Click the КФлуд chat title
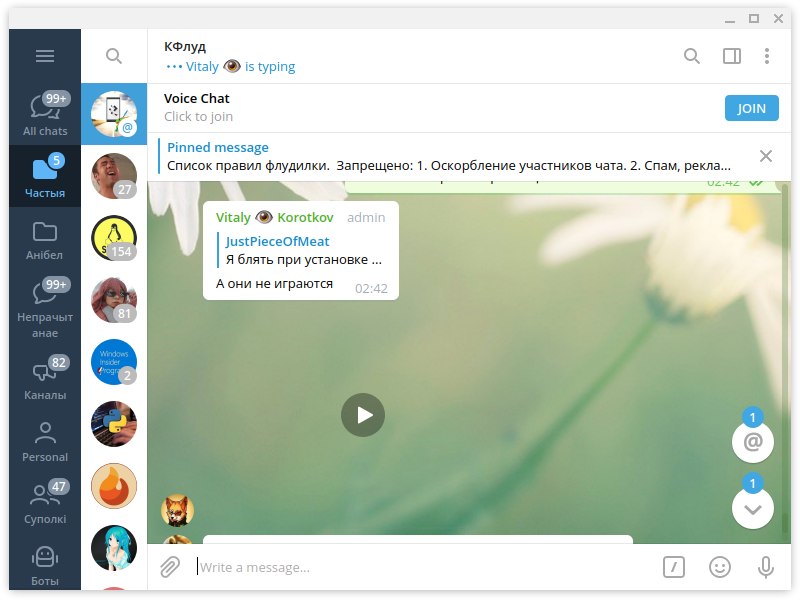Viewport: 800px width, 600px height. [185, 46]
